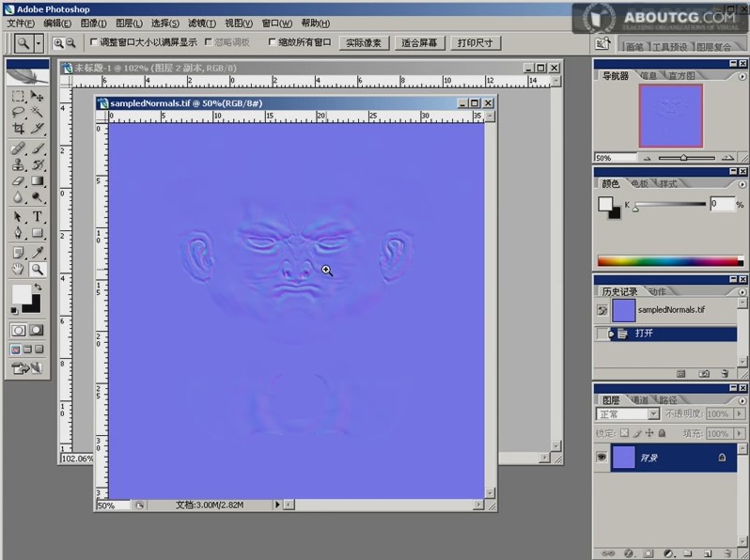The width and height of the screenshot is (750, 560).
Task: Click the Zoom tool in toolbox
Action: point(38,270)
